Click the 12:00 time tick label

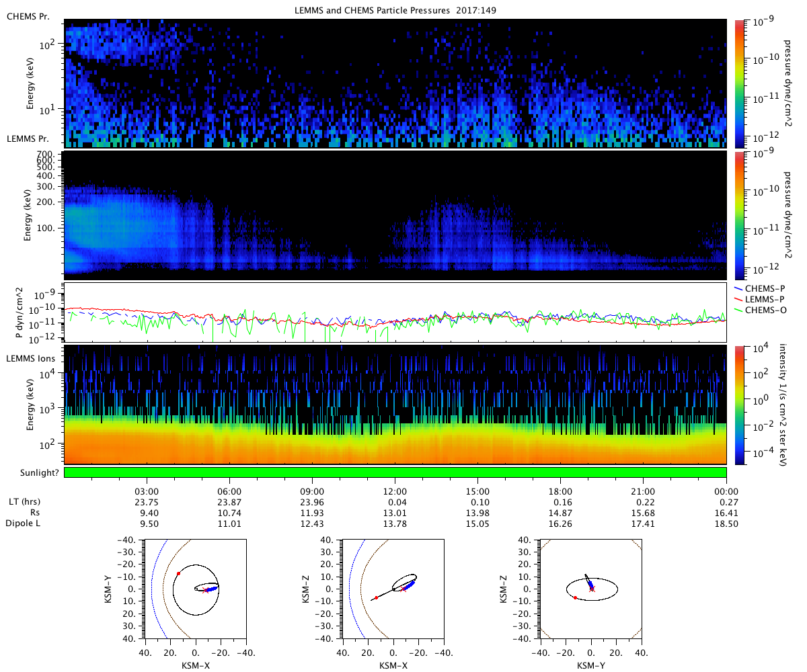(x=395, y=491)
